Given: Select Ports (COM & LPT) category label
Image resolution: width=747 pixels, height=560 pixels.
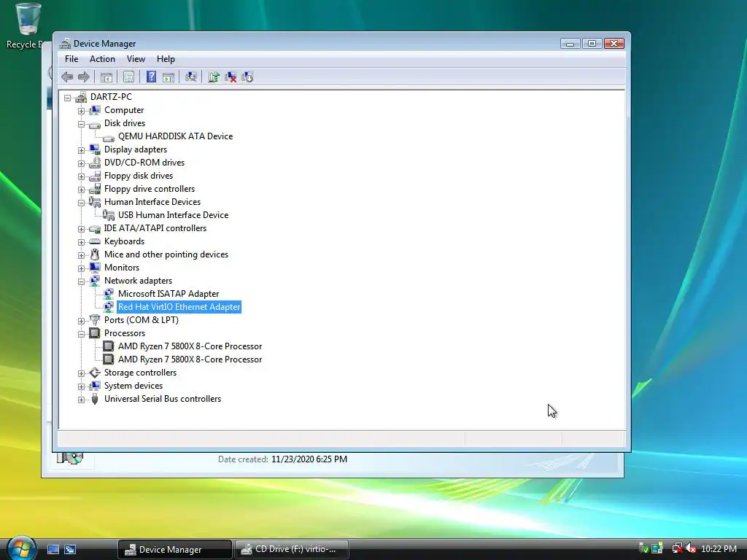Looking at the screenshot, I should (142, 320).
